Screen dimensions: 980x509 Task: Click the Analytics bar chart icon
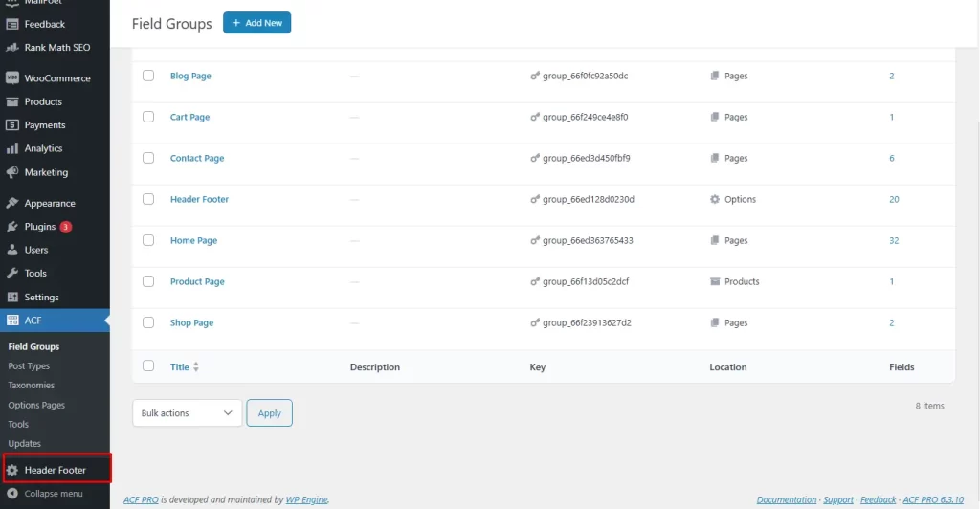click(x=11, y=148)
